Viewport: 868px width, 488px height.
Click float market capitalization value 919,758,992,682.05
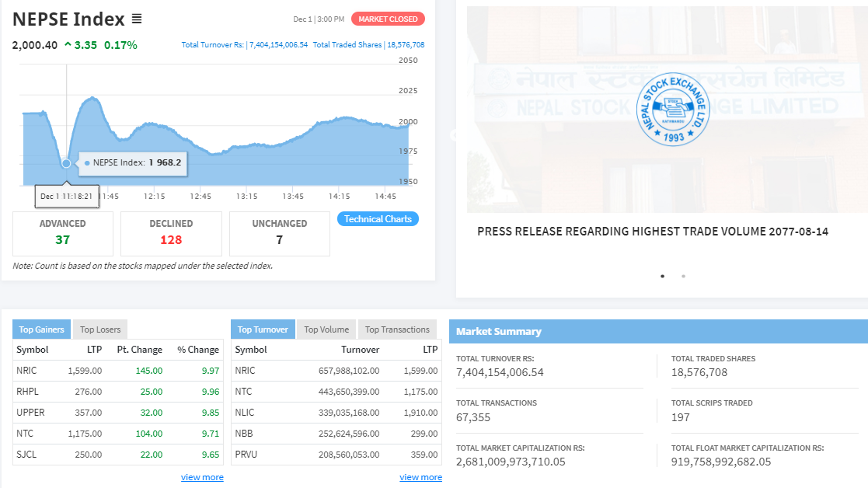tap(721, 462)
